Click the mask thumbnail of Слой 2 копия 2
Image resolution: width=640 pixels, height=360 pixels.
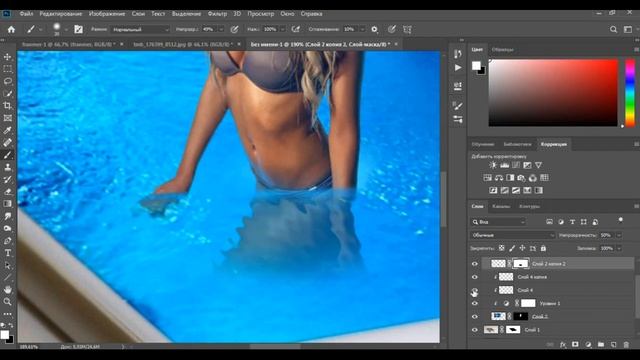[520, 264]
